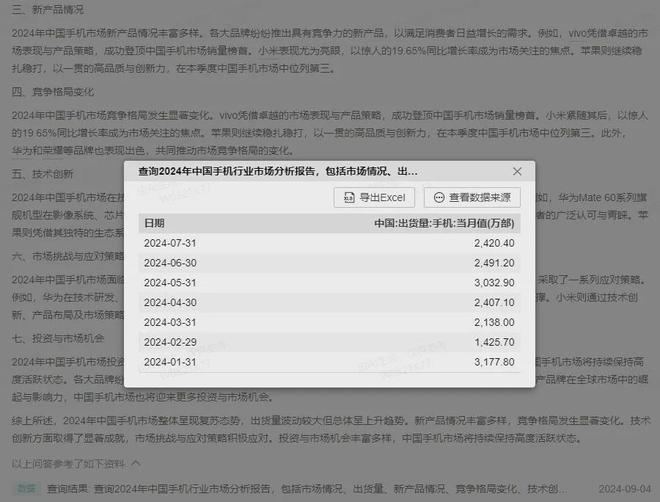Viewport: 660px width, 502px height.
Task: Click the 查看数据来源 button
Action: point(472,197)
